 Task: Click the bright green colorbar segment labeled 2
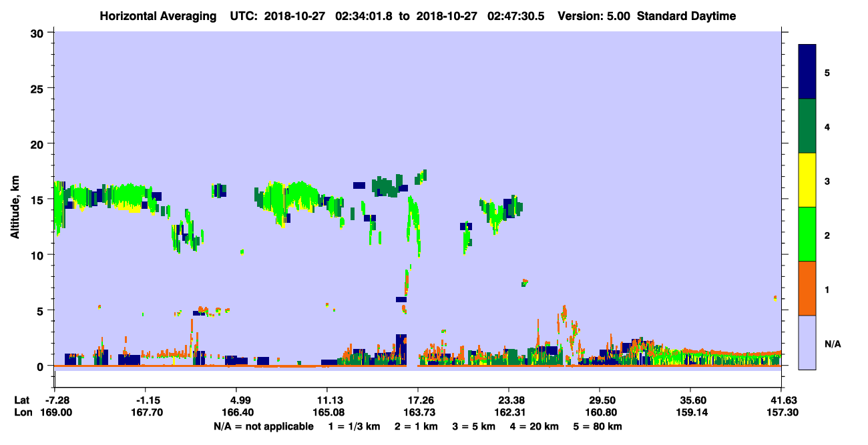click(x=807, y=234)
